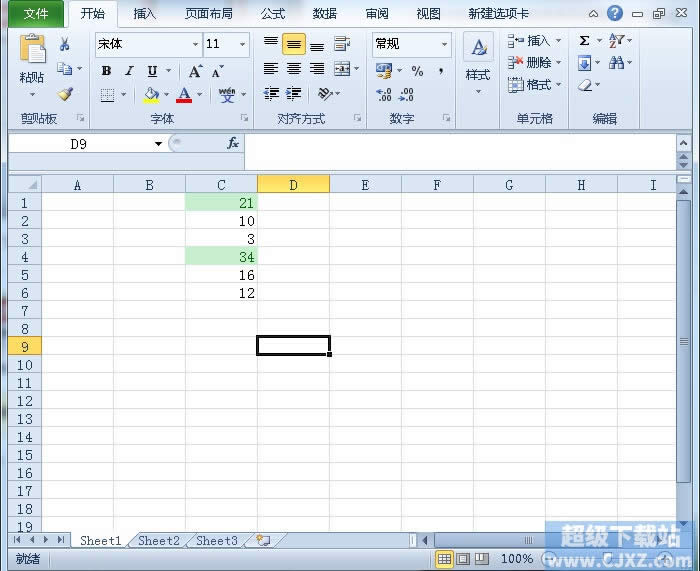
Task: Apply yellow fill color bucket
Action: click(x=152, y=95)
